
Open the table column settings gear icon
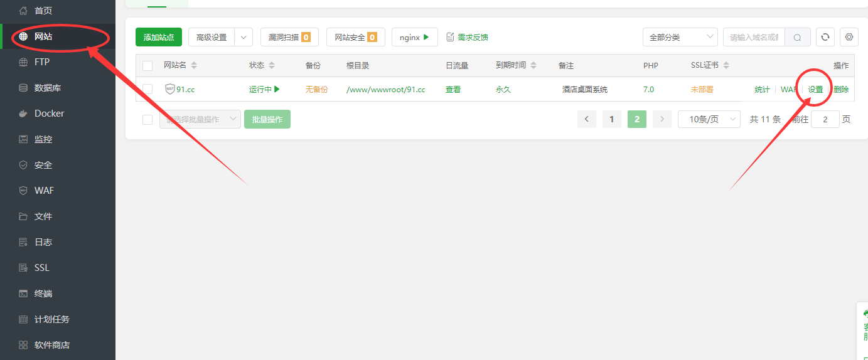point(849,37)
